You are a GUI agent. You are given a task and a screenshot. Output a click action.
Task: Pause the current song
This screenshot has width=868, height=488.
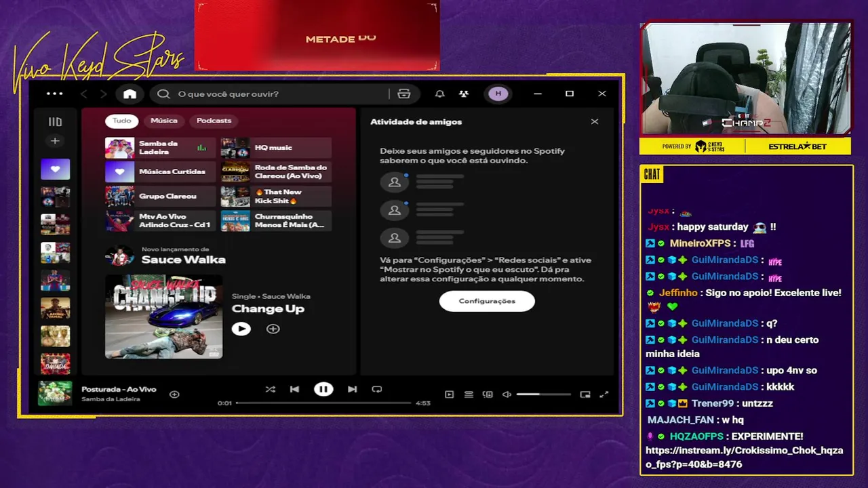[x=323, y=389]
